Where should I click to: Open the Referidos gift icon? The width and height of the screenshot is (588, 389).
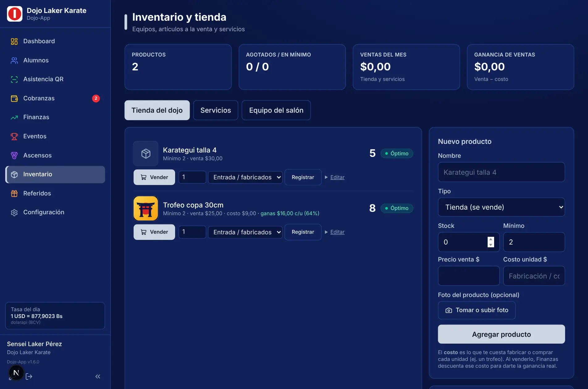(14, 194)
